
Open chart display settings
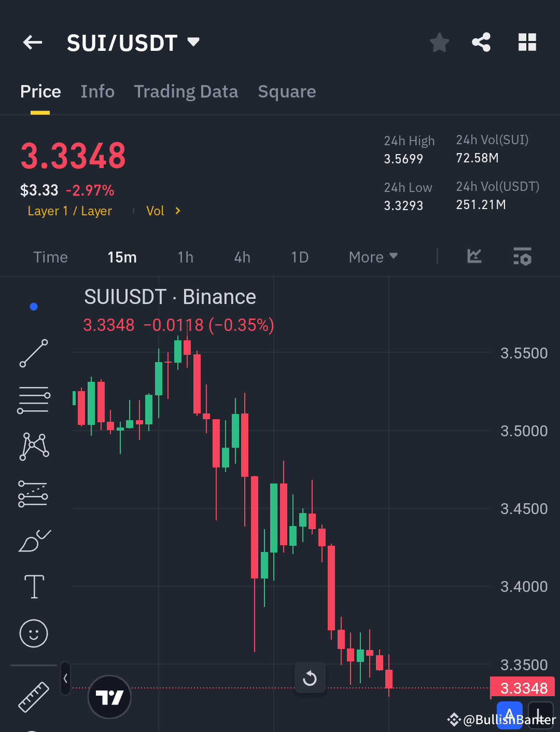pyautogui.click(x=522, y=257)
